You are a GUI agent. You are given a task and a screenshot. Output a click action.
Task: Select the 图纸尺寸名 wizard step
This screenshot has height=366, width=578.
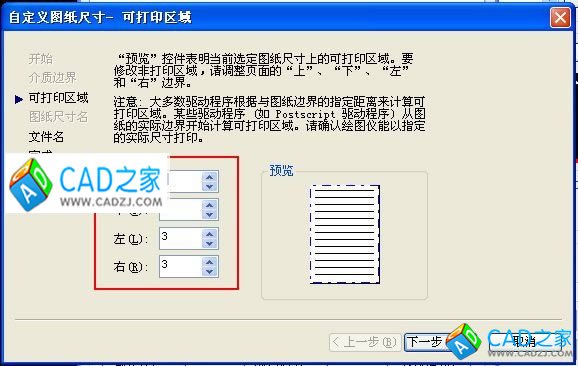coord(58,117)
